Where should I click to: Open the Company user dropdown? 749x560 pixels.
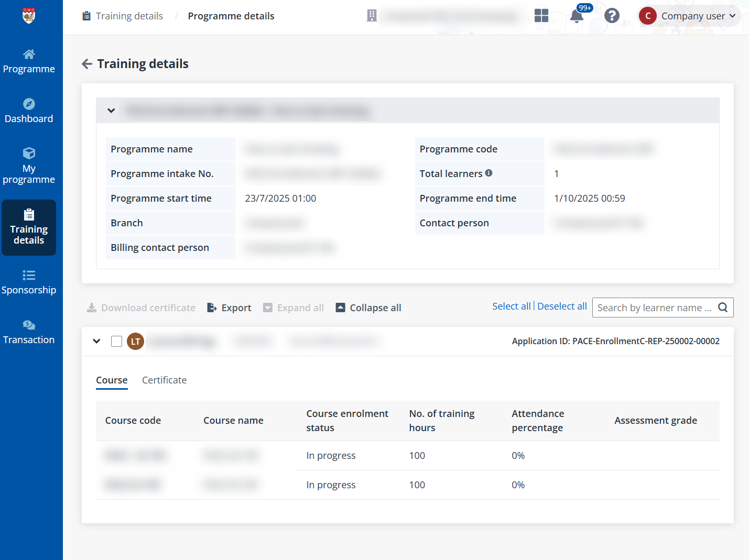tap(689, 16)
